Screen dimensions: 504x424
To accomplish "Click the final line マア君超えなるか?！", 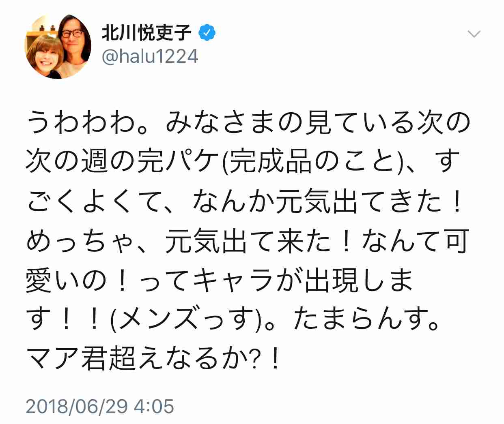I will (153, 359).
